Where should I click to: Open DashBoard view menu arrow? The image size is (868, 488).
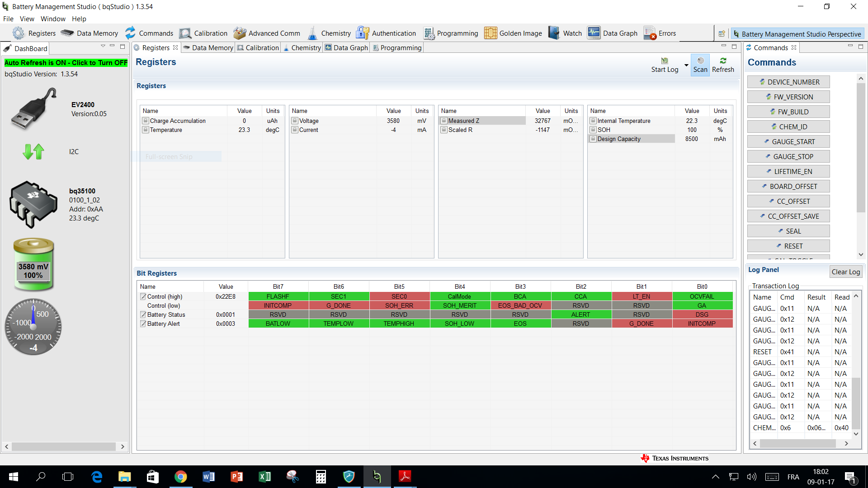pos(103,46)
